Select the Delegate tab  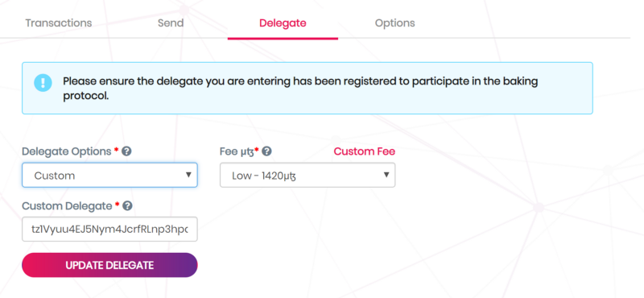[283, 23]
